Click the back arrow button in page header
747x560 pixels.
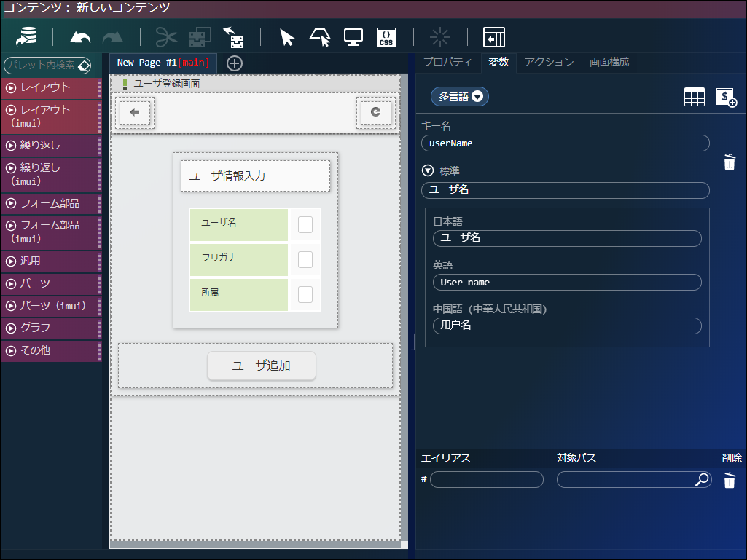pyautogui.click(x=135, y=112)
